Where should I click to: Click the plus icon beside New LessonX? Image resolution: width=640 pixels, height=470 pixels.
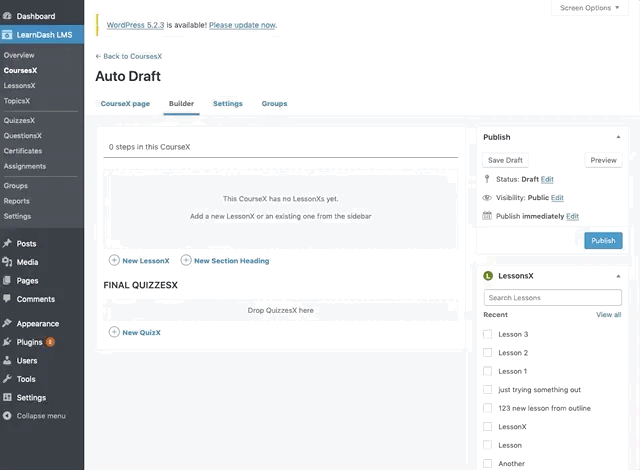(114, 260)
